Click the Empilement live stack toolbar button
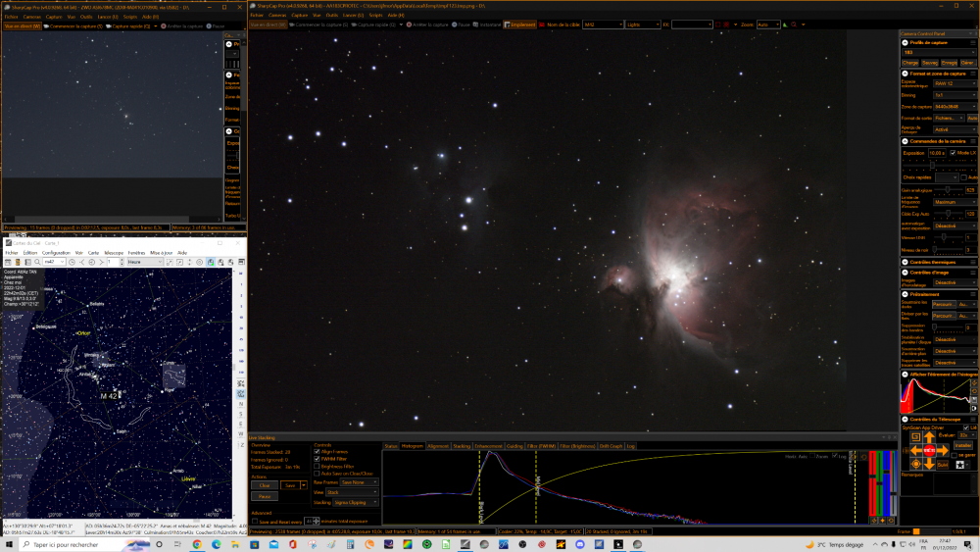The width and height of the screenshot is (980, 552). tap(520, 25)
